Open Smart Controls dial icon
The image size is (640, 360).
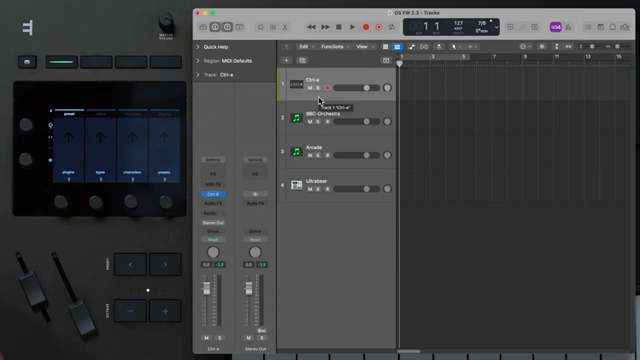coord(260,27)
